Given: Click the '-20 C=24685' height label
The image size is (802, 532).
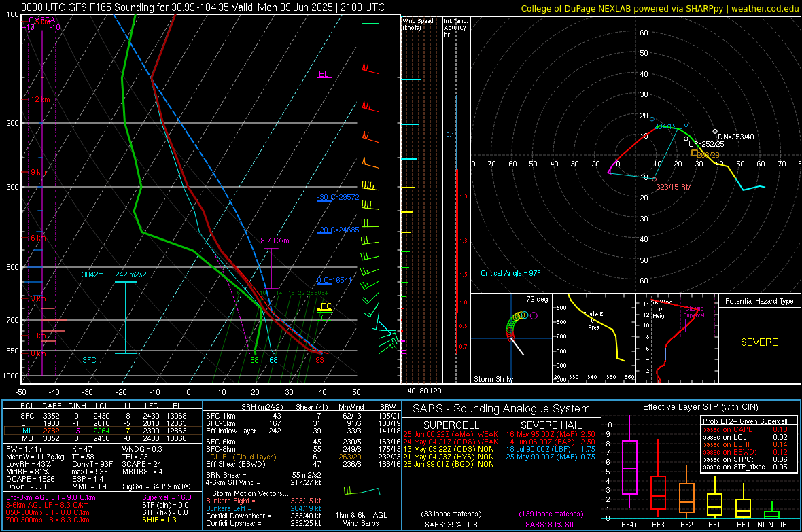Looking at the screenshot, I should (x=338, y=230).
